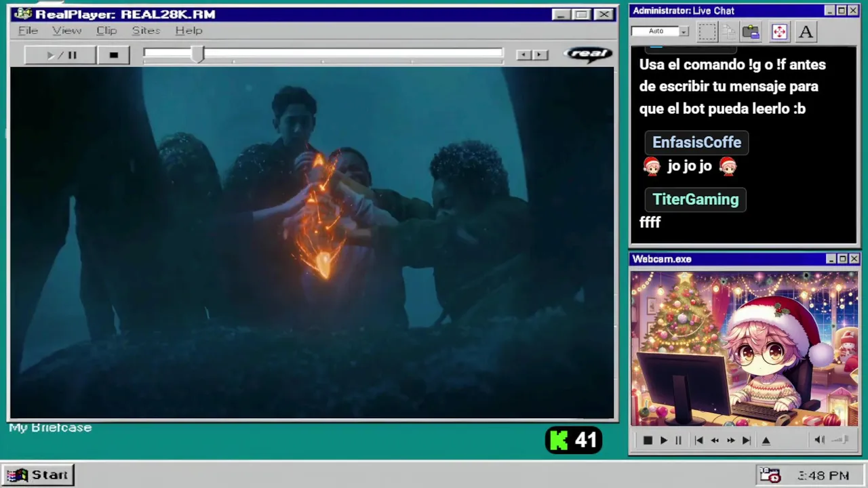Click the font 'A' icon in Live Chat
This screenshot has height=488, width=868.
pos(806,31)
